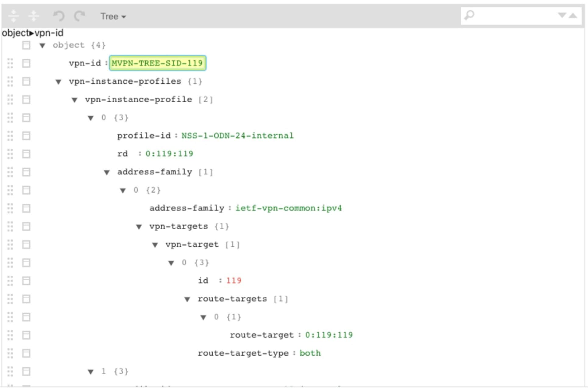The image size is (588, 391).
Task: Click the Collapse all fields icon
Action: tap(34, 16)
